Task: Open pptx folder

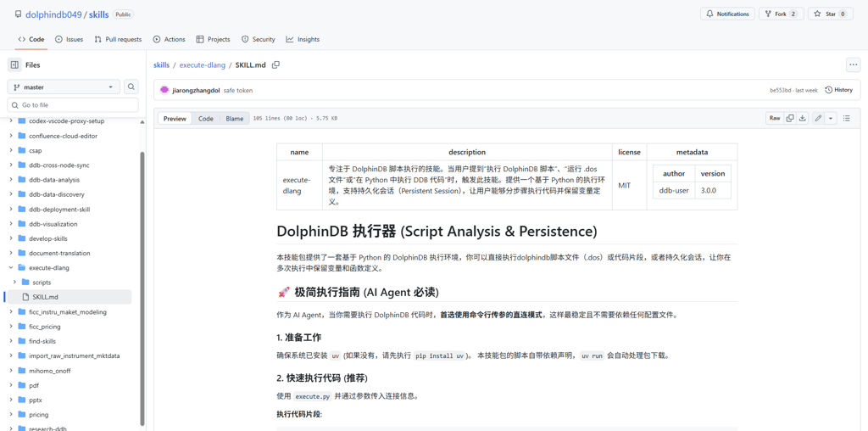Action: 36,400
